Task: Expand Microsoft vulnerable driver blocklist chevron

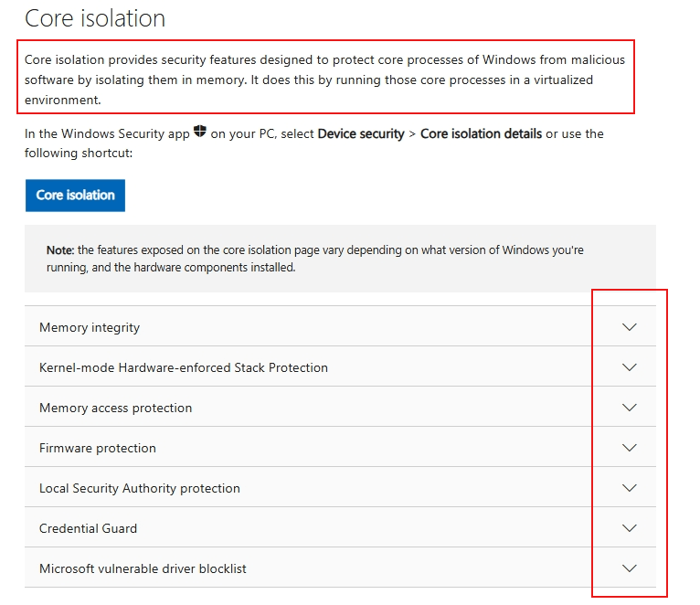Action: (x=629, y=568)
